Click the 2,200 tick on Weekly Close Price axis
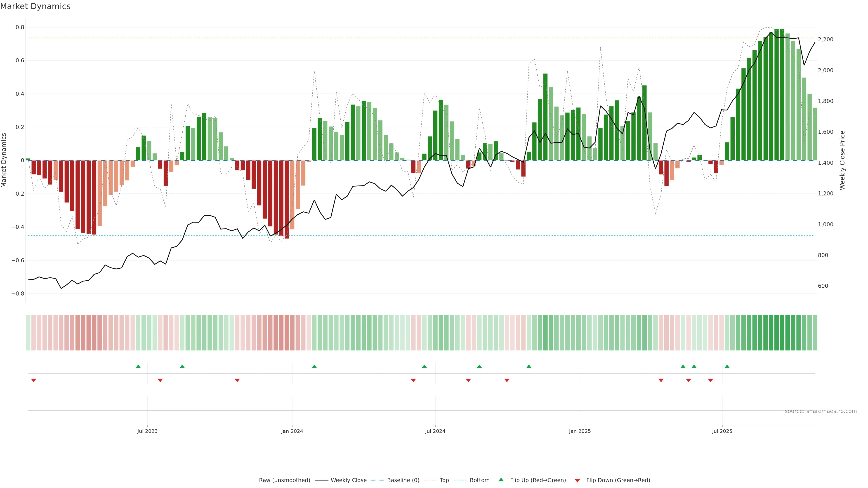The image size is (868, 488). click(x=825, y=39)
